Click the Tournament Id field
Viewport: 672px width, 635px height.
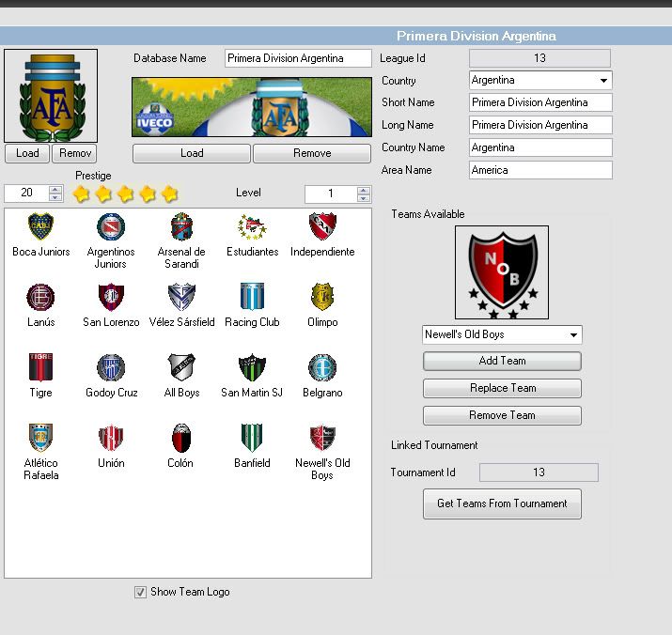pyautogui.click(x=539, y=472)
